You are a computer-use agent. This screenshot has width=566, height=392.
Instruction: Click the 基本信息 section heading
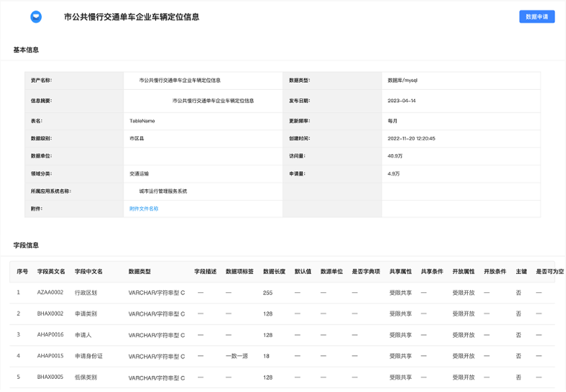tap(26, 50)
